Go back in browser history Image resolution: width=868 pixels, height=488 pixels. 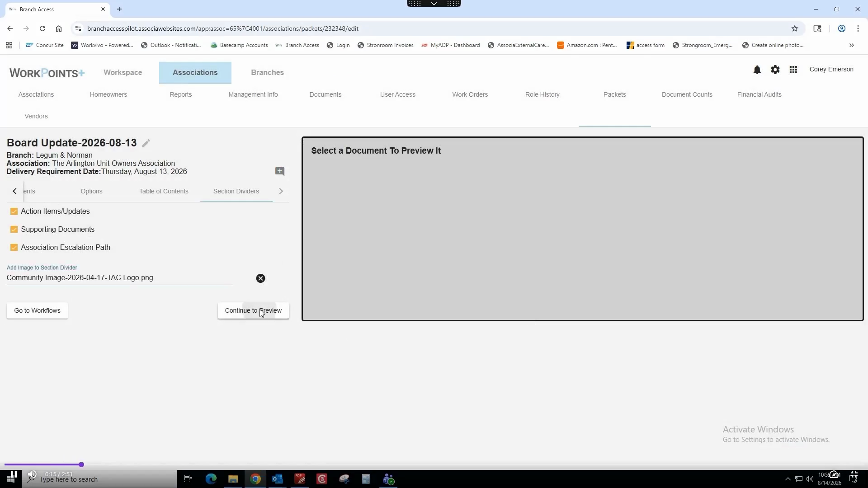[10, 28]
